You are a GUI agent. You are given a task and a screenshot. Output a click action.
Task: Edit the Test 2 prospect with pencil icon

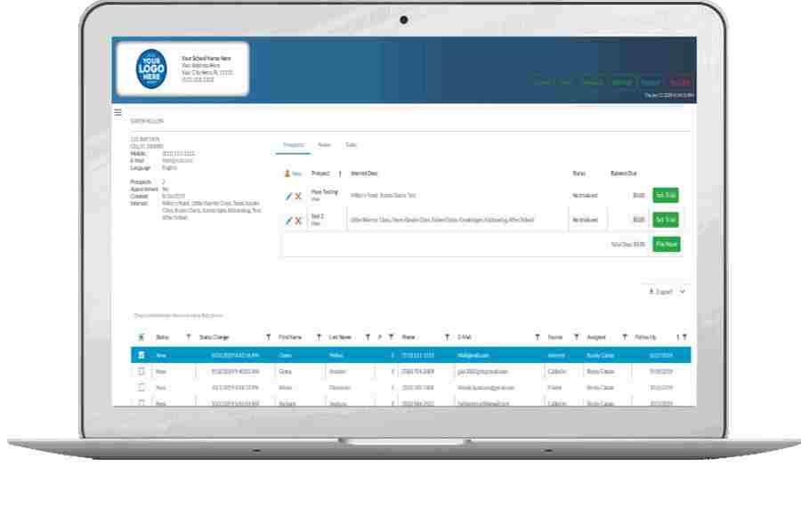[288, 221]
